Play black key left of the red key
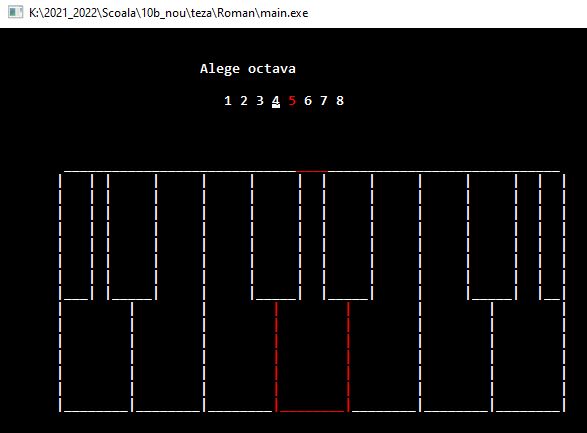587x433 pixels. [x=276, y=237]
